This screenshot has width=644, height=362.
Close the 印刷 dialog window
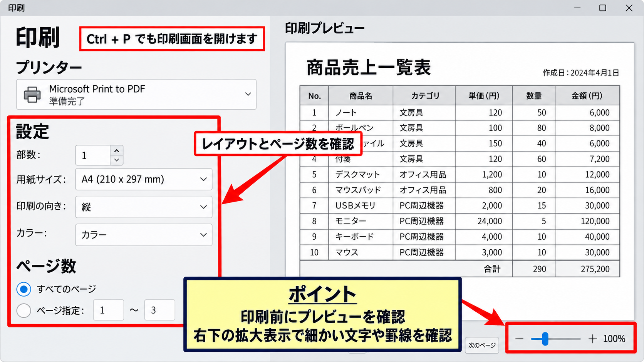coord(629,8)
